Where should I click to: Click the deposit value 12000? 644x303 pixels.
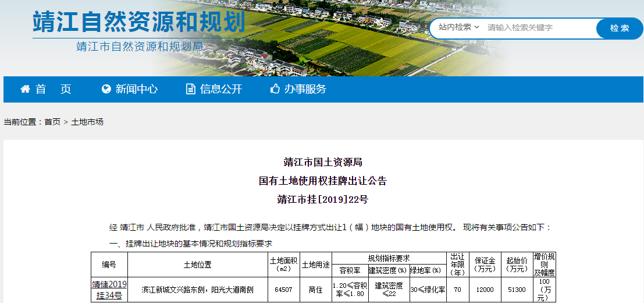[485, 290]
